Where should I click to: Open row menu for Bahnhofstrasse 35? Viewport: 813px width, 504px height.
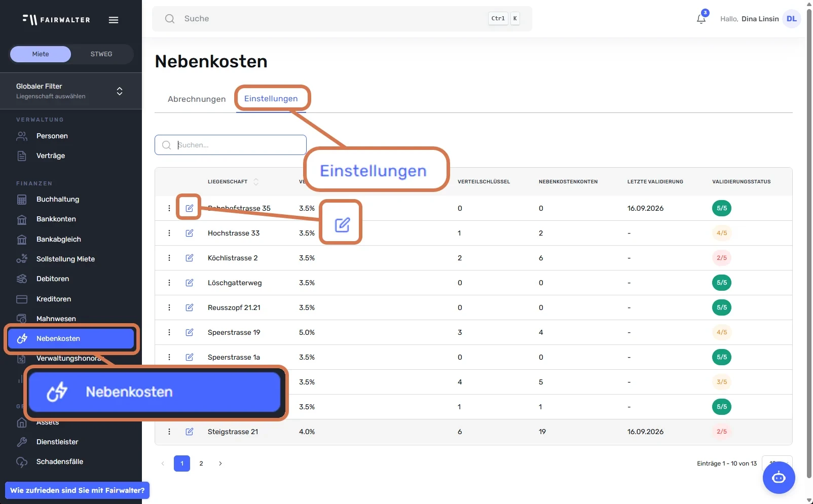click(x=169, y=208)
